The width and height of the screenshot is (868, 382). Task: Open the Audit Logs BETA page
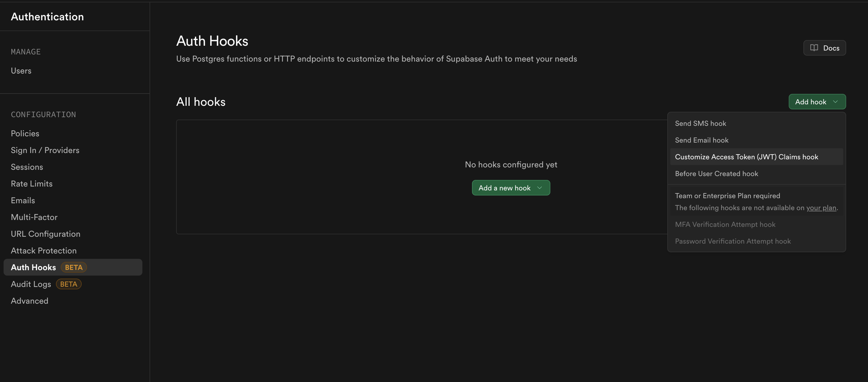[31, 284]
